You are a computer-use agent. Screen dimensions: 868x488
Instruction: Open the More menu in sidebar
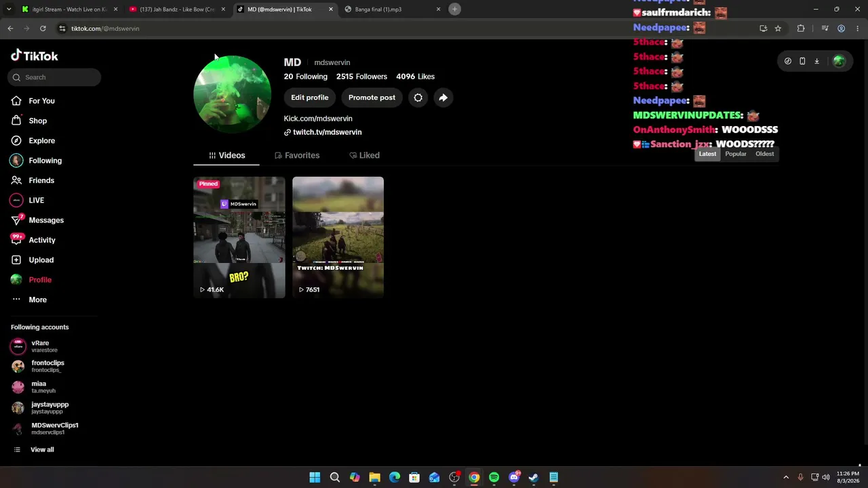(28, 300)
